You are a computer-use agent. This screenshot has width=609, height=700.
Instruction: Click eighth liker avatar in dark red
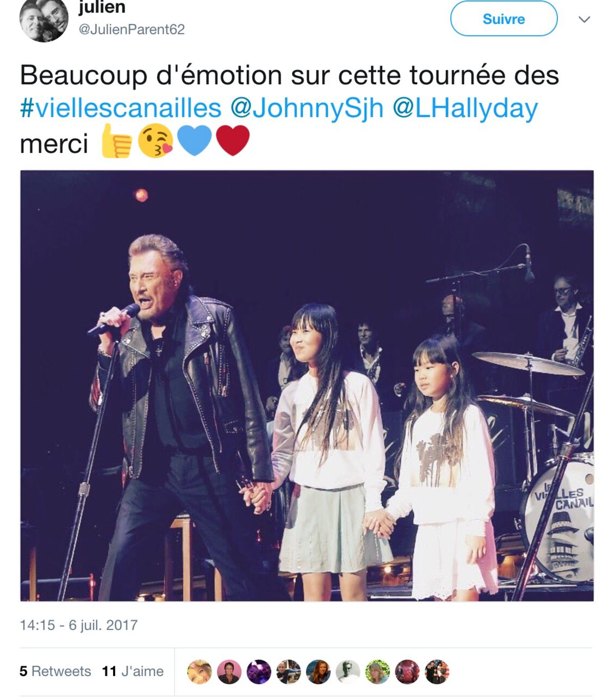[407, 672]
